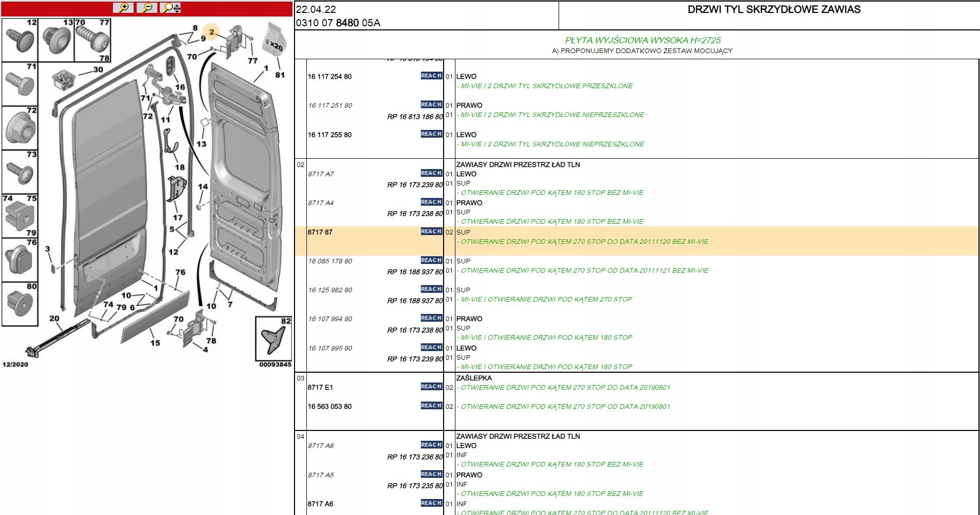The width and height of the screenshot is (980, 515).
Task: Select part number 16 085 178 80
Action: (330, 261)
